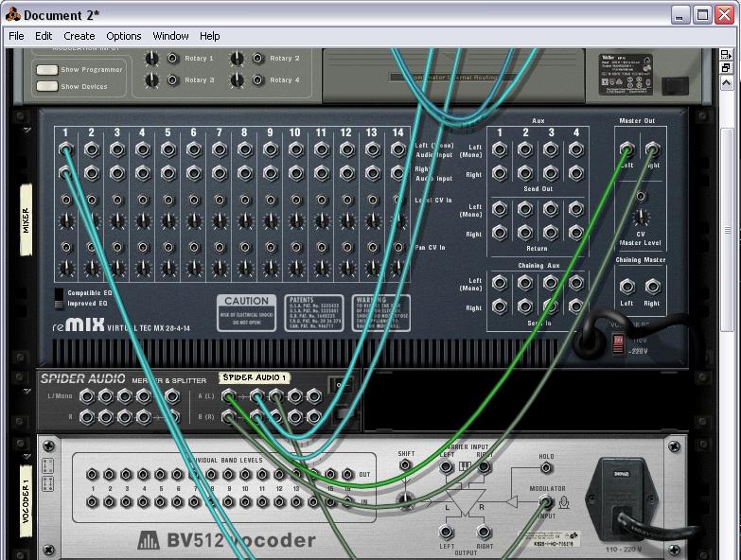This screenshot has height=560, width=741.
Task: Flip the Compatible/Improved EQ switch
Action: pyautogui.click(x=59, y=298)
